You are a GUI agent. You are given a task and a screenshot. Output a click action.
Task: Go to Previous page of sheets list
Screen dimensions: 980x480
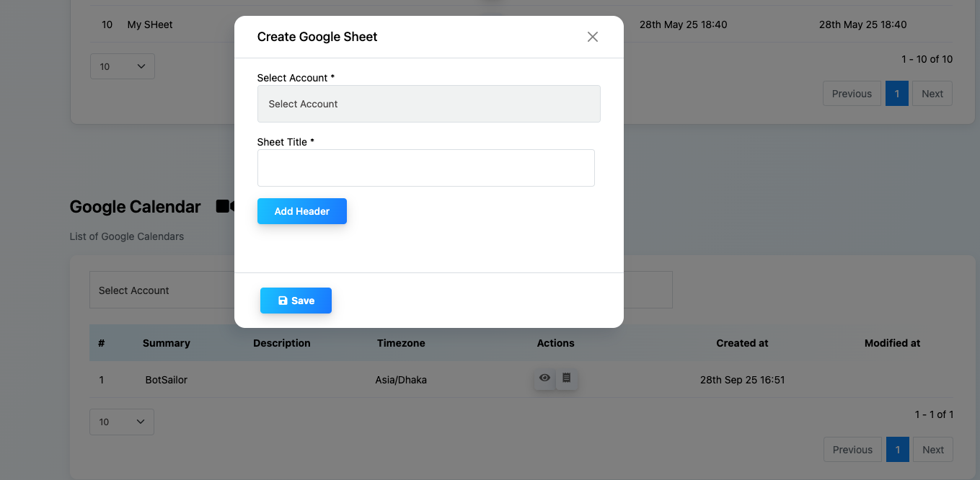pos(852,94)
